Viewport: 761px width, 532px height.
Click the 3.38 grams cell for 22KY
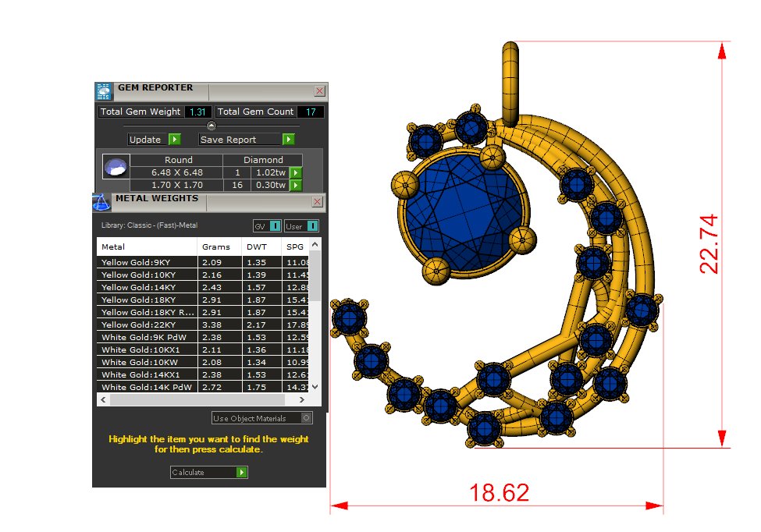(220, 325)
